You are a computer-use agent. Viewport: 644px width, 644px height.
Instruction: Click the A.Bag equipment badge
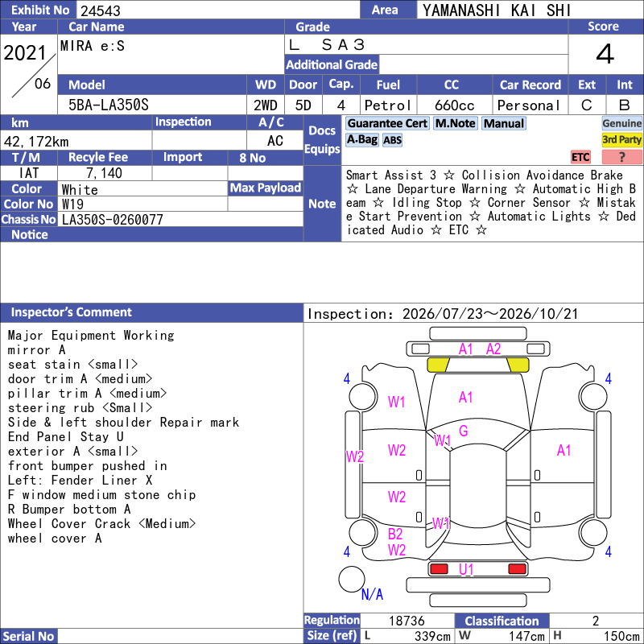pos(361,140)
